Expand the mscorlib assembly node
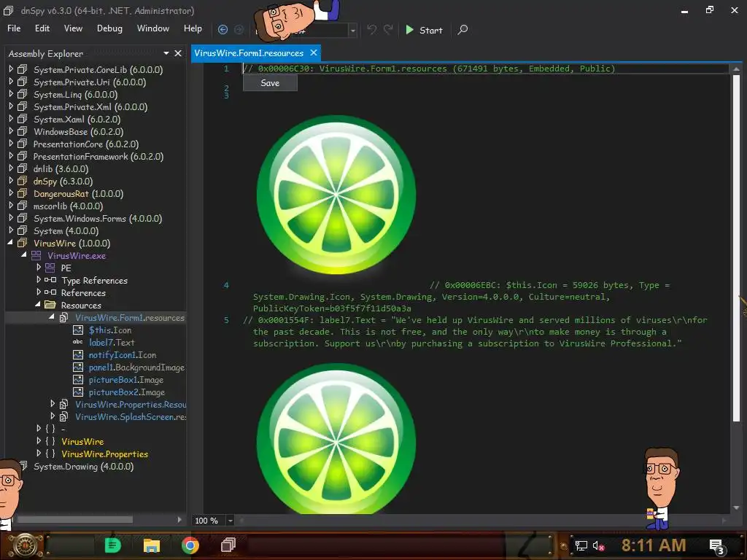 pos(11,205)
